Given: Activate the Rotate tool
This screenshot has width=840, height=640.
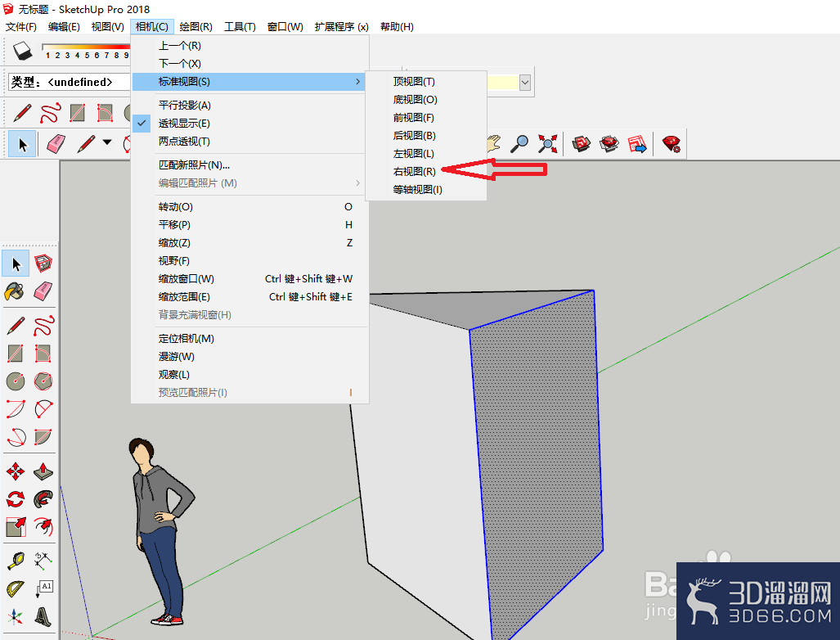Looking at the screenshot, I should click(15, 499).
